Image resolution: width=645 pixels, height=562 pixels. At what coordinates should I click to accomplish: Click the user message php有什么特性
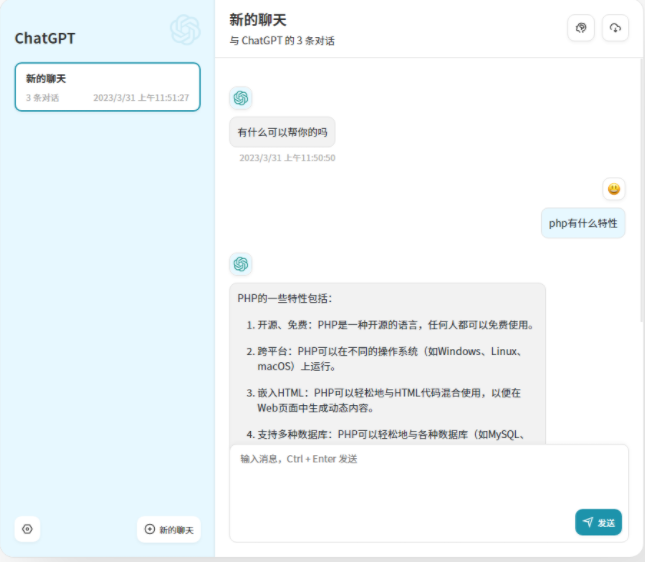point(583,223)
